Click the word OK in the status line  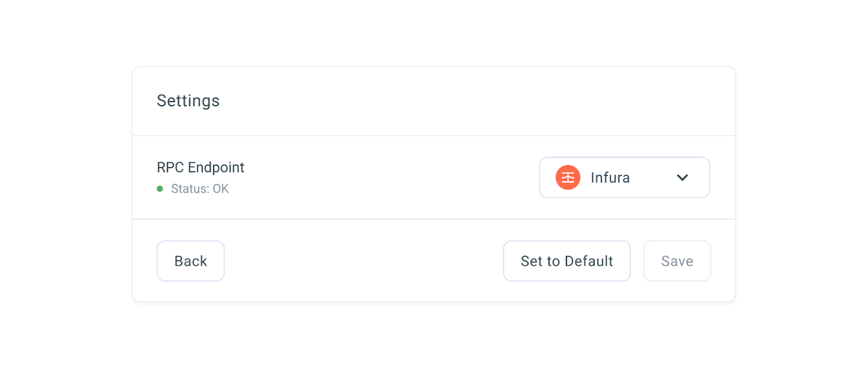[221, 189]
